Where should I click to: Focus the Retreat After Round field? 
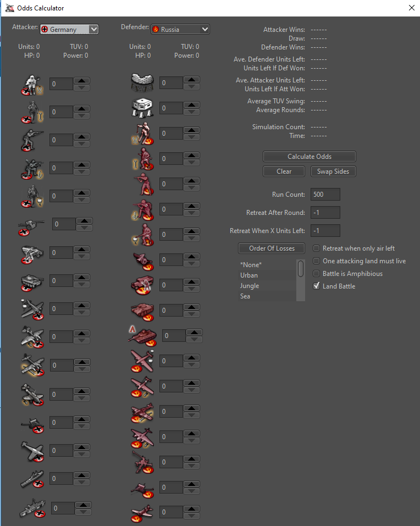click(x=325, y=212)
